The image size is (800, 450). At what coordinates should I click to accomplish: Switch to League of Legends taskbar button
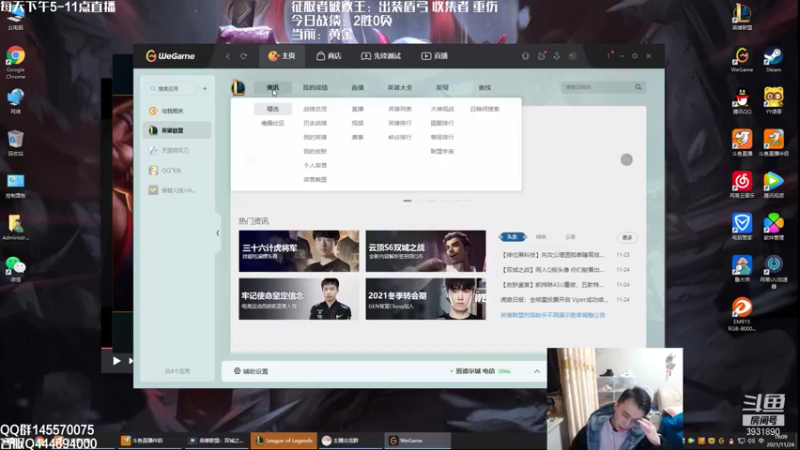tap(284, 440)
